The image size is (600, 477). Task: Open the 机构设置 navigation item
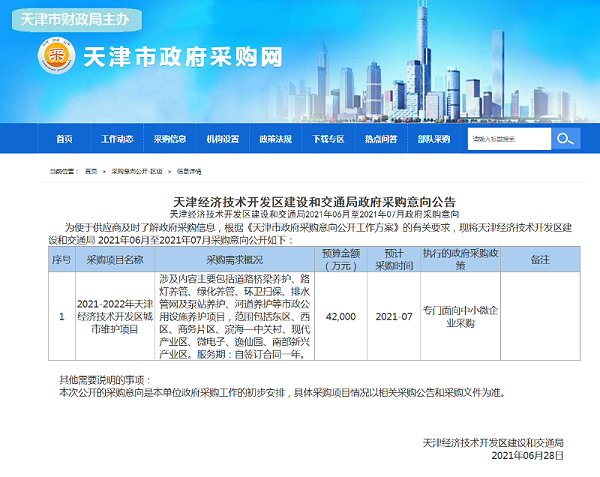click(x=223, y=139)
